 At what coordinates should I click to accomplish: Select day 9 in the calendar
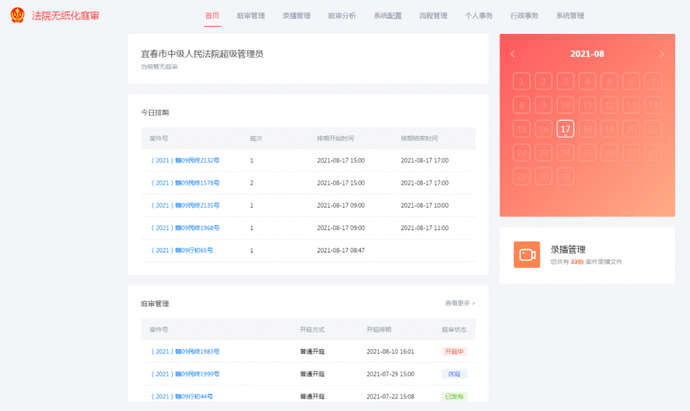(543, 105)
